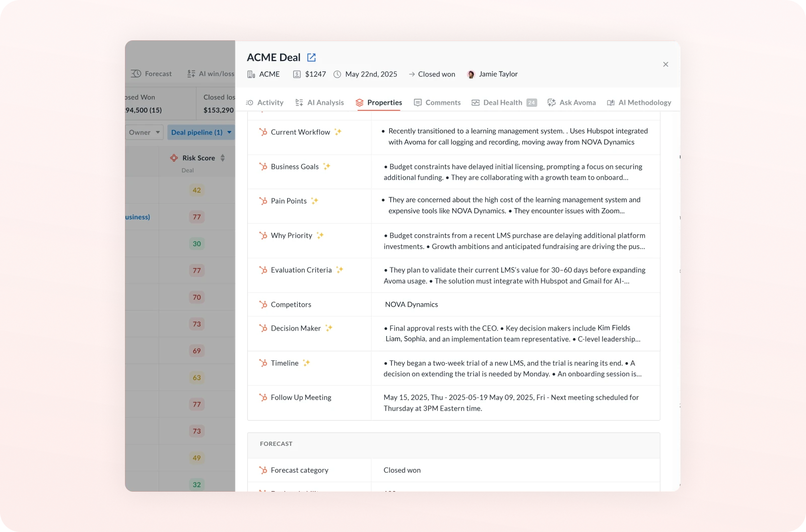This screenshot has width=806, height=532.
Task: Click the arrow icon before Closed won stage
Action: click(412, 74)
